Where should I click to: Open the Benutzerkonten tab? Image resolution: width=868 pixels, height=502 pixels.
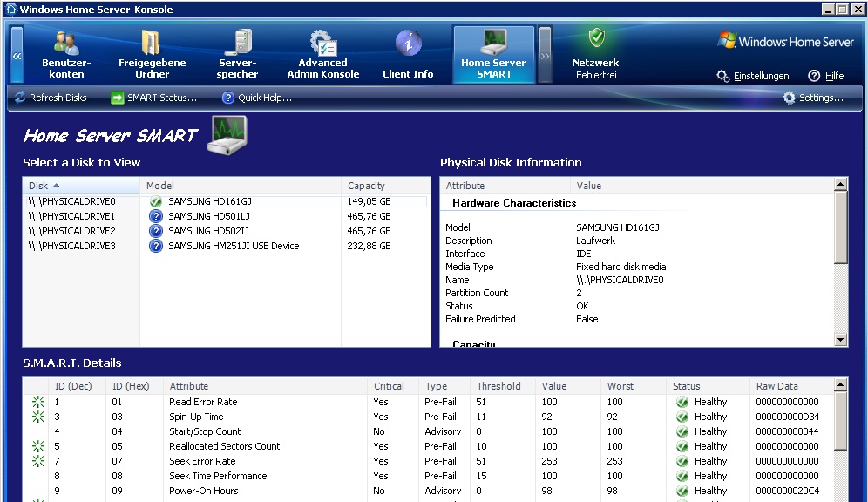[x=66, y=55]
